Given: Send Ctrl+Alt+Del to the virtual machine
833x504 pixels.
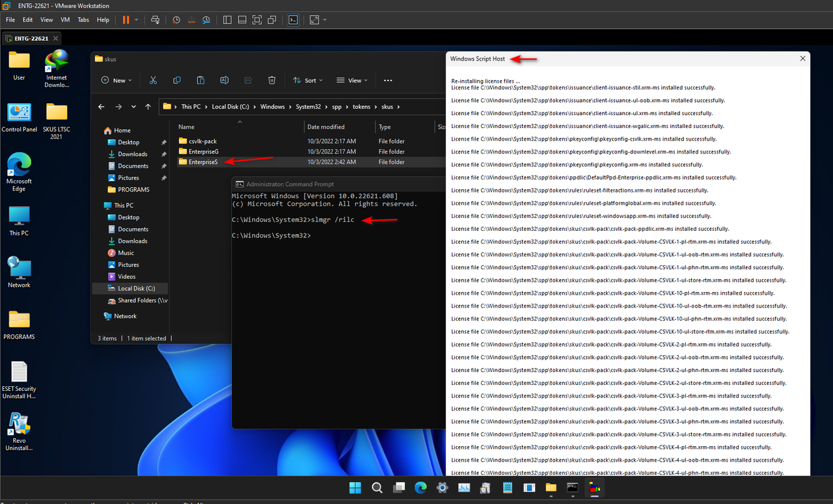Looking at the screenshot, I should pos(155,20).
